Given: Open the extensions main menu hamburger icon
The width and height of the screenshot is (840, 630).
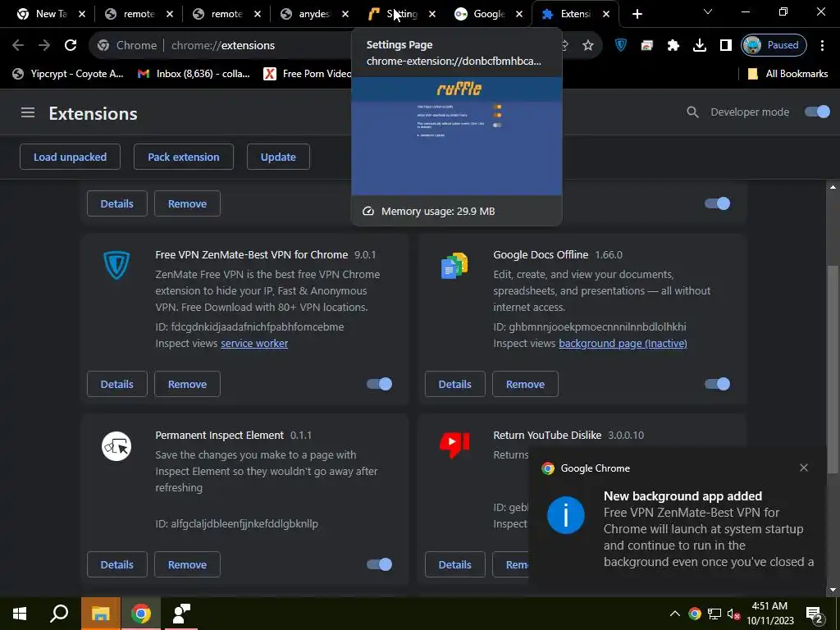Looking at the screenshot, I should tap(28, 112).
